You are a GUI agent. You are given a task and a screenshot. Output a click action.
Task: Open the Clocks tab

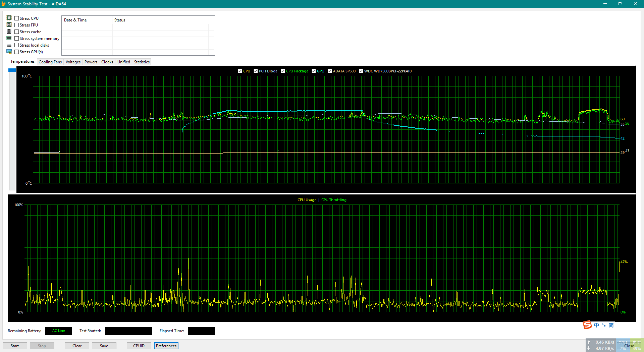(x=107, y=62)
